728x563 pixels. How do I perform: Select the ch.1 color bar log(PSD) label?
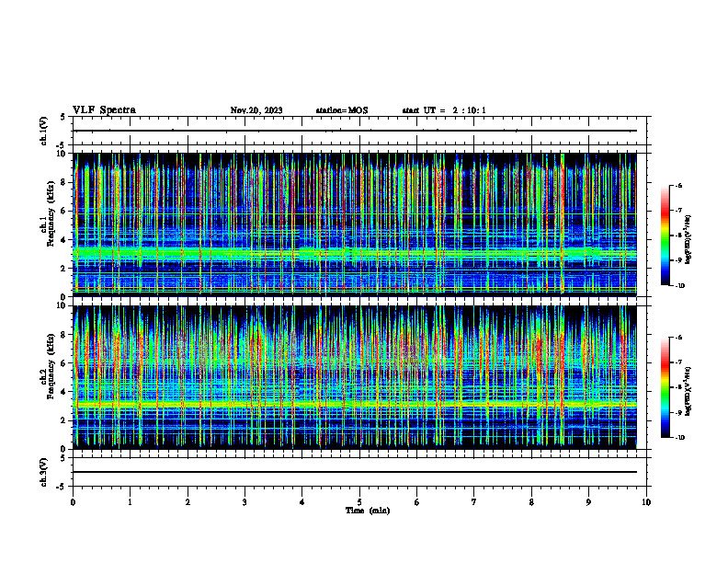[x=688, y=240]
